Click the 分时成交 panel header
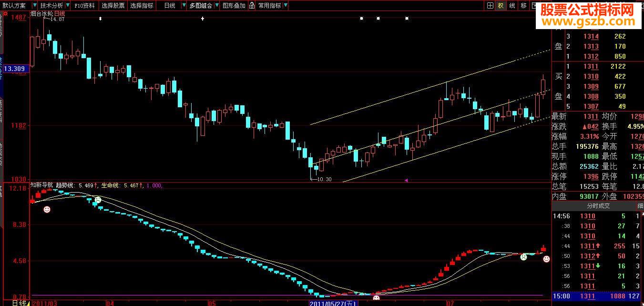 pos(598,206)
